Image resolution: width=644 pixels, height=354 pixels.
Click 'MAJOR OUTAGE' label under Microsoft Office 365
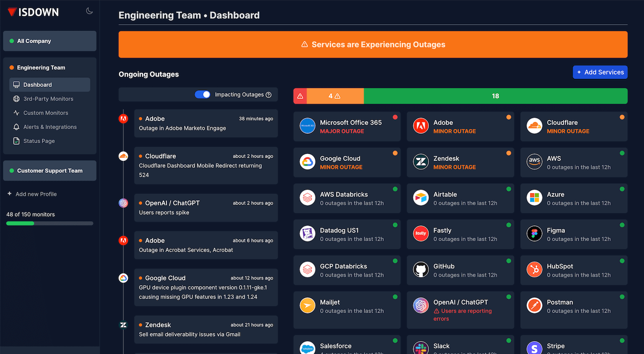pyautogui.click(x=342, y=131)
